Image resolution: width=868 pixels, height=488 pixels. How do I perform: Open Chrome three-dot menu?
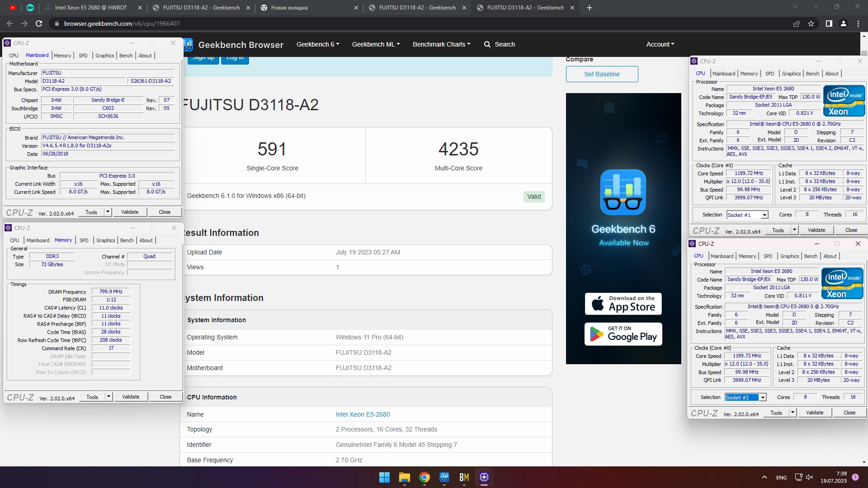[x=858, y=23]
